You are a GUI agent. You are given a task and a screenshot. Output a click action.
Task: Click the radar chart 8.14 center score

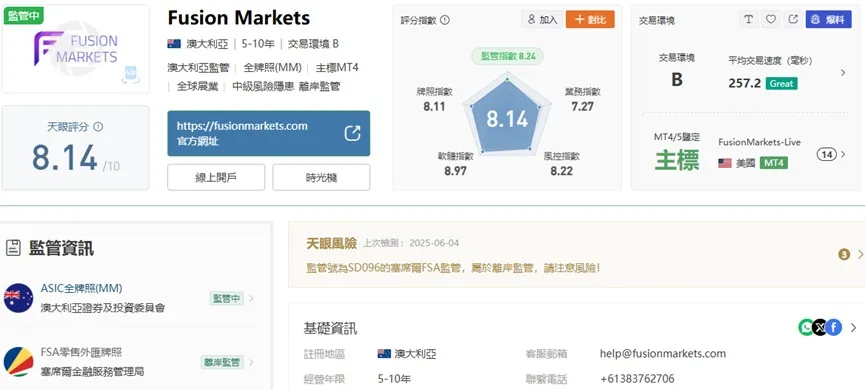pyautogui.click(x=507, y=119)
